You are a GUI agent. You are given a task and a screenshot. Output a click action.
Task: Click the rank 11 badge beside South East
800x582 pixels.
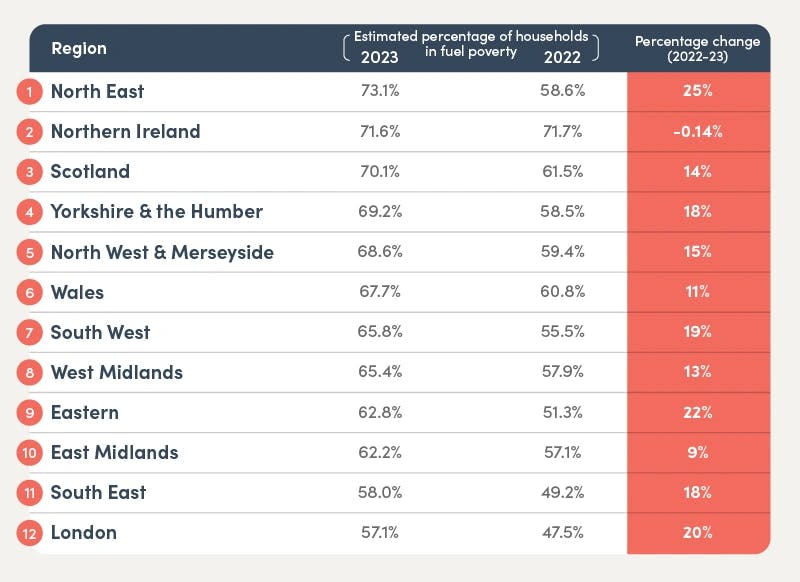[30, 493]
